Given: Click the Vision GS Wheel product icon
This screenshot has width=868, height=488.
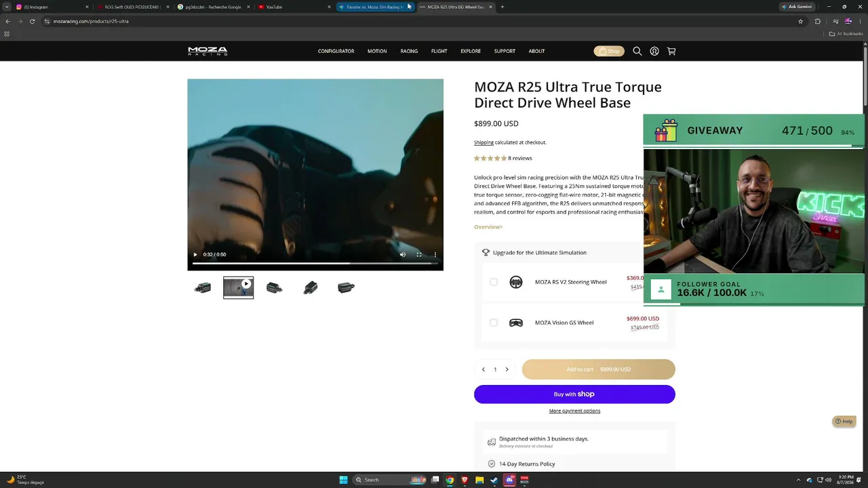Looking at the screenshot, I should 516,323.
